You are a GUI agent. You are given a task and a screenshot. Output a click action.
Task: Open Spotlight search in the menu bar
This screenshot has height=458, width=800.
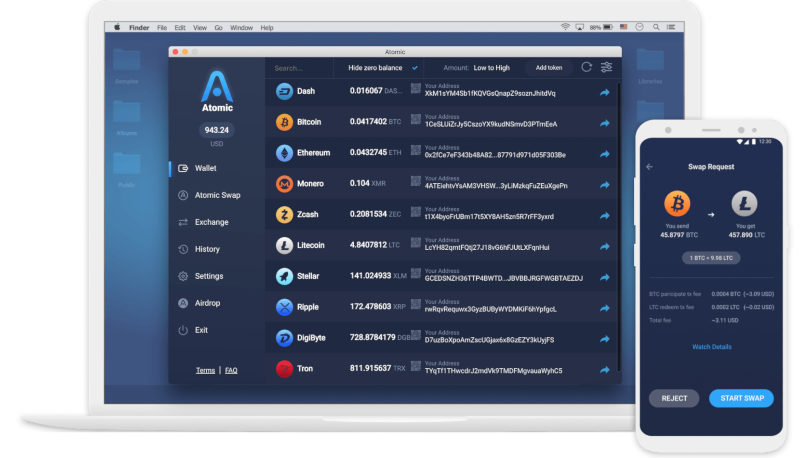(656, 27)
